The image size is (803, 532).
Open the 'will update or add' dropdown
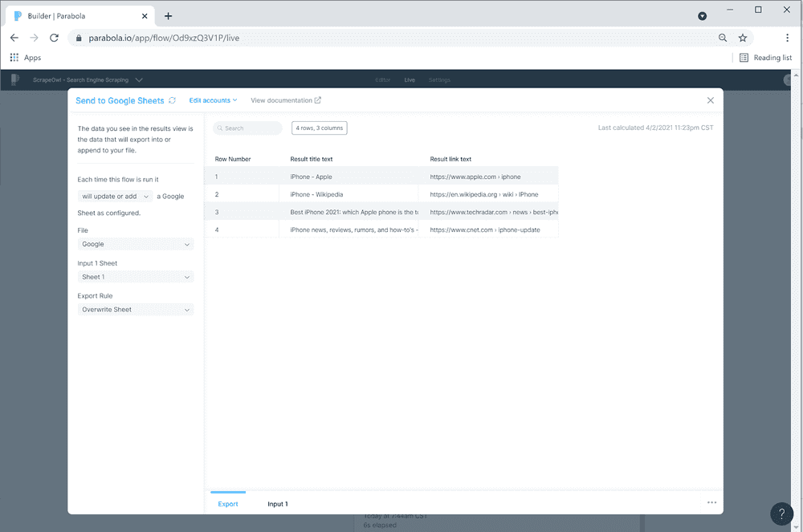(115, 197)
